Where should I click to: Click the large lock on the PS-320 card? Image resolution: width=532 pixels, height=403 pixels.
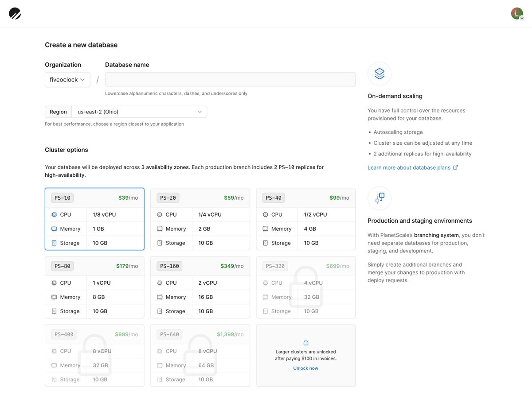coord(305,287)
